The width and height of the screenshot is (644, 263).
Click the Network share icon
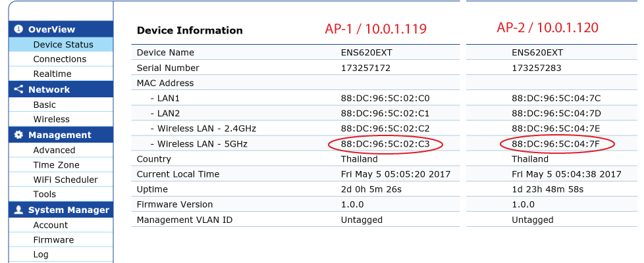click(x=18, y=89)
